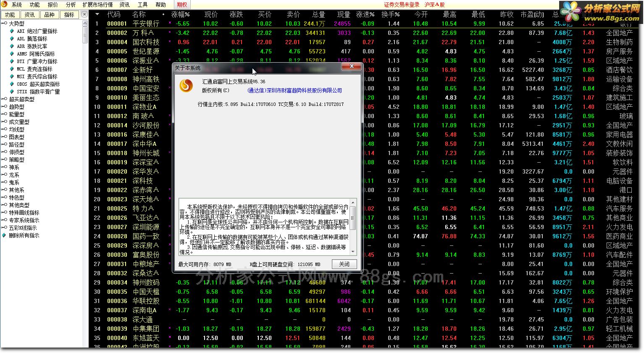Image resolution: width=644 pixels, height=353 pixels.
Task: Switch to the 期权 tab in the menu bar
Action: pyautogui.click(x=182, y=5)
